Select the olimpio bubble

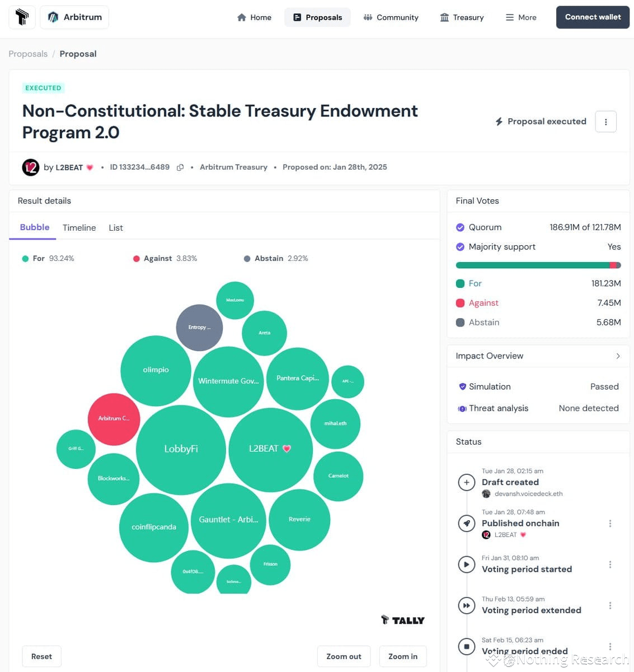click(156, 370)
